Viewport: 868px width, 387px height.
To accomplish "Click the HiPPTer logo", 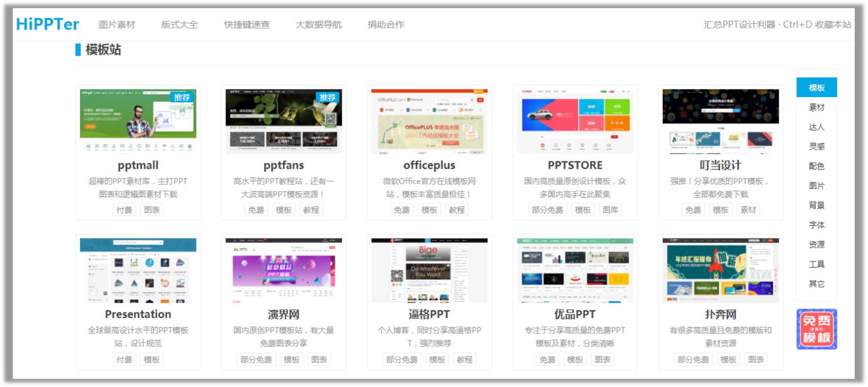I will pos(47,24).
